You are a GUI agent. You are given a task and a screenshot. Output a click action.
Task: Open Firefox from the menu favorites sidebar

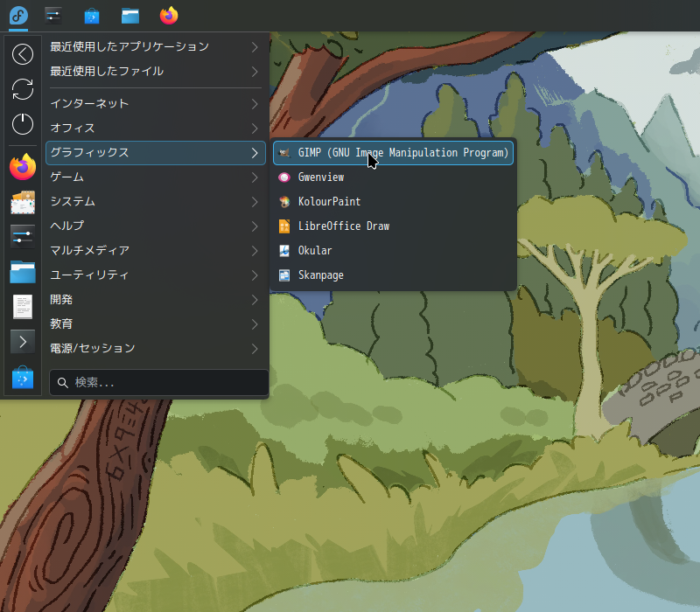23,166
